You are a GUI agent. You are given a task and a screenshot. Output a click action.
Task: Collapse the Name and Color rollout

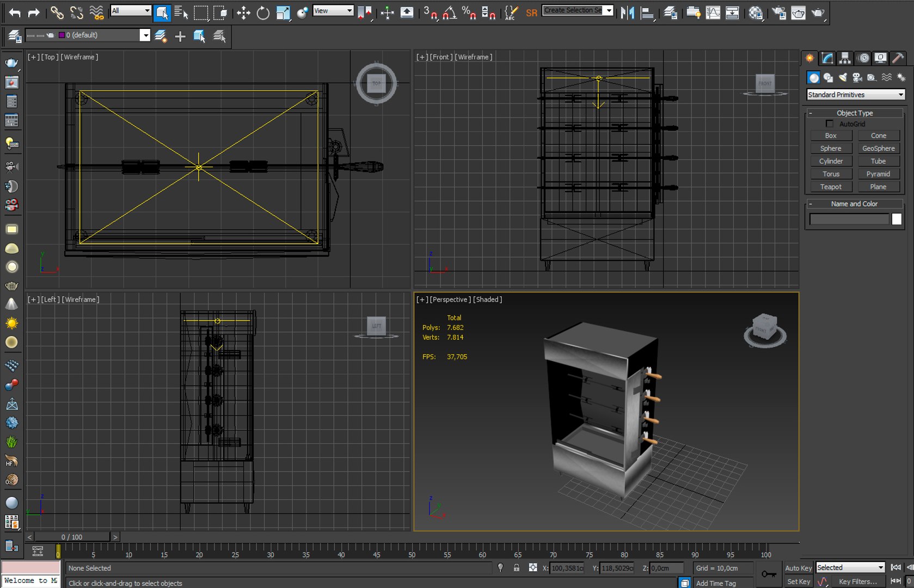coord(855,204)
